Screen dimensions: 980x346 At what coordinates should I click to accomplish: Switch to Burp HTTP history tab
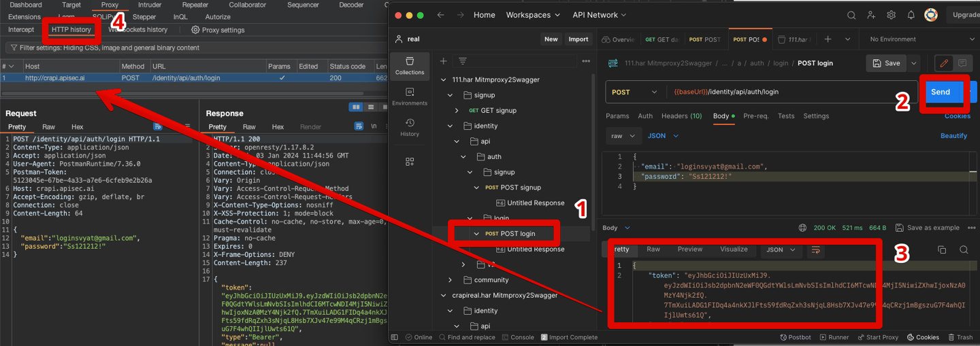pyautogui.click(x=71, y=30)
